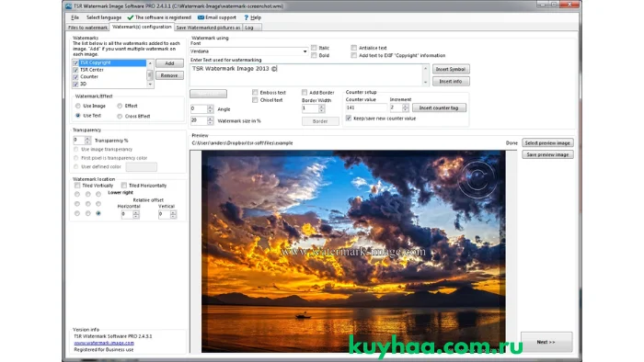Click the Border button
The image size is (644, 362).
tap(320, 121)
